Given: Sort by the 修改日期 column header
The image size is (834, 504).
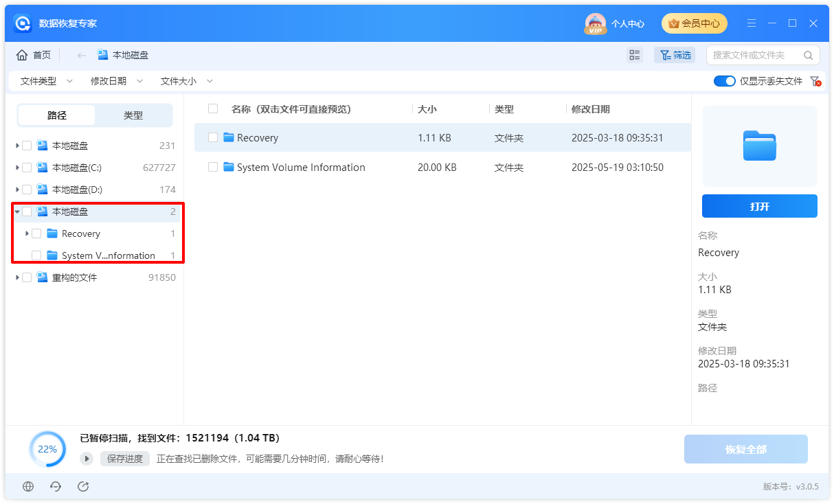Looking at the screenshot, I should click(x=591, y=108).
